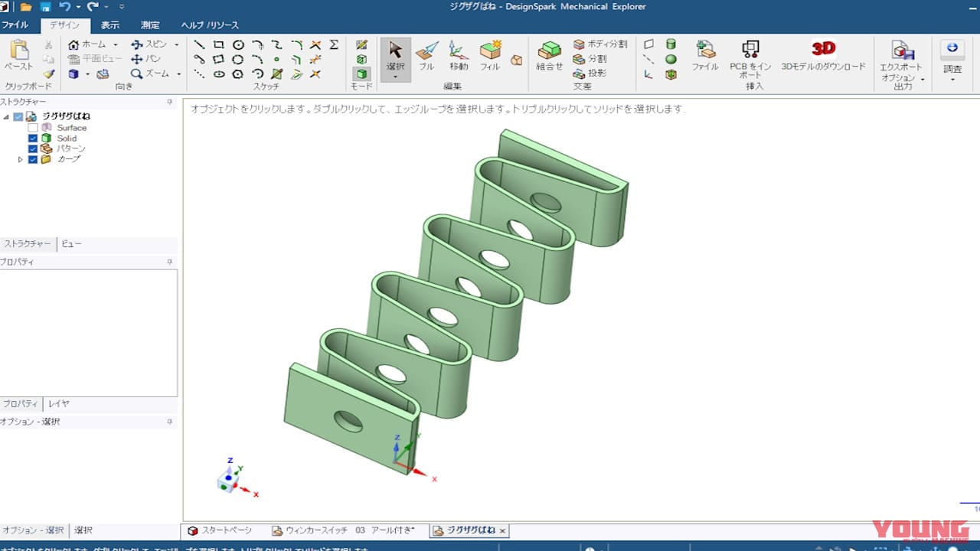The width and height of the screenshot is (980, 551).
Task: Click the ボディ分割 (Split Body) icon
Action: (579, 44)
